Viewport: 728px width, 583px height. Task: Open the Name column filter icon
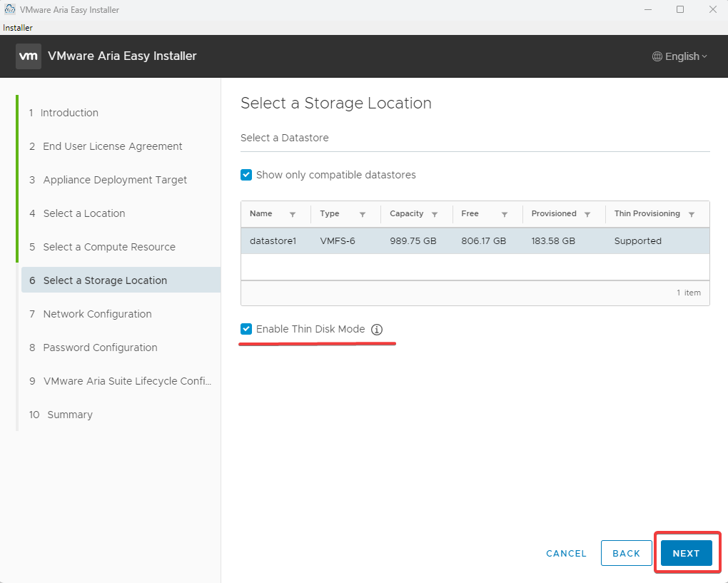coord(293,214)
